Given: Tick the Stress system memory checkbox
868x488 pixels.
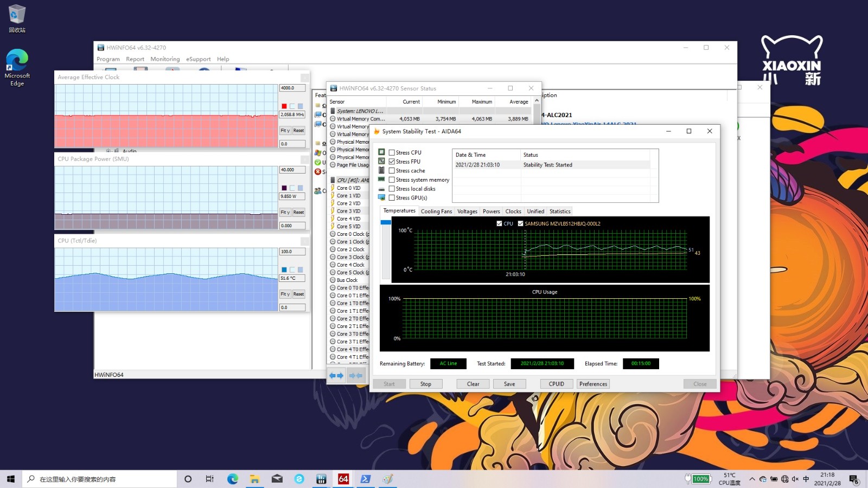Looking at the screenshot, I should tap(392, 179).
